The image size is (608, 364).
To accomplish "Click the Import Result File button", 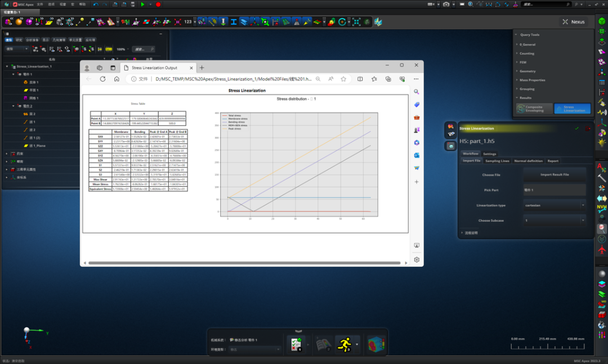I will 554,174.
